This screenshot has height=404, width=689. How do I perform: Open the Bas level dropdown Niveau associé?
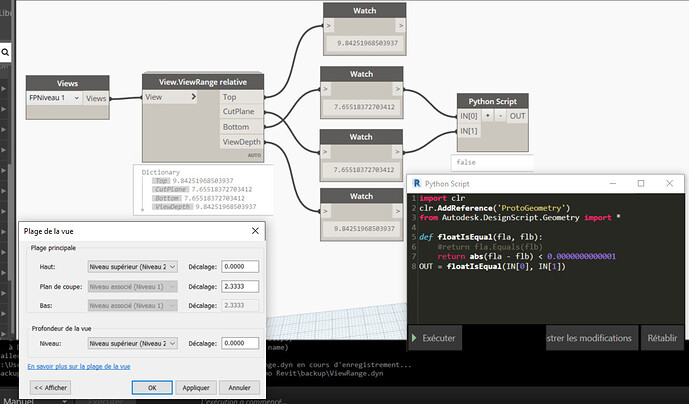pos(133,306)
